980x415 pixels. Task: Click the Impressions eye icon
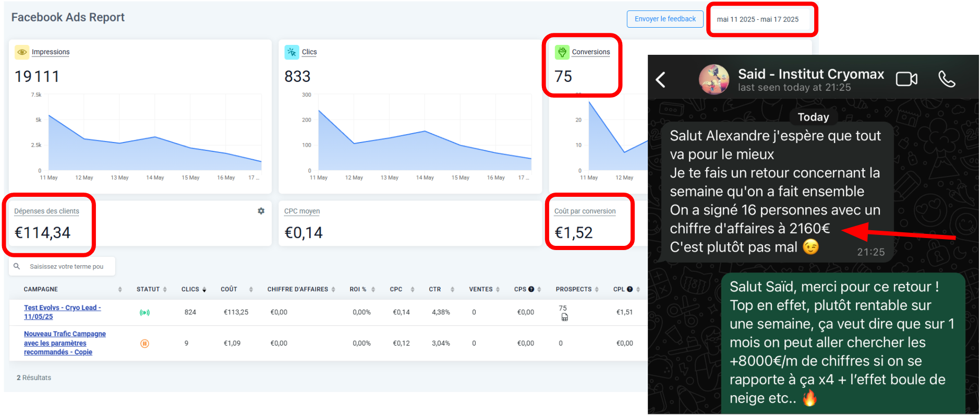tap(22, 52)
